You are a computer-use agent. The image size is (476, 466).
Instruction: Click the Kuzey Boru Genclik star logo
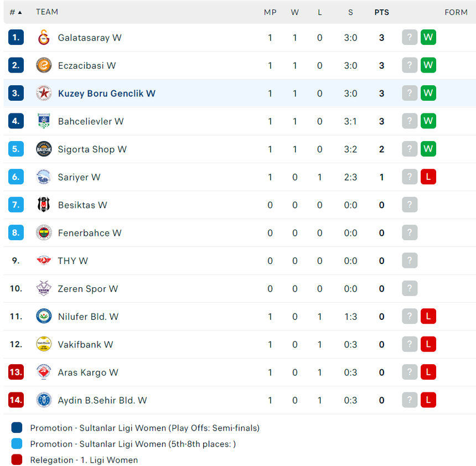[x=44, y=94]
